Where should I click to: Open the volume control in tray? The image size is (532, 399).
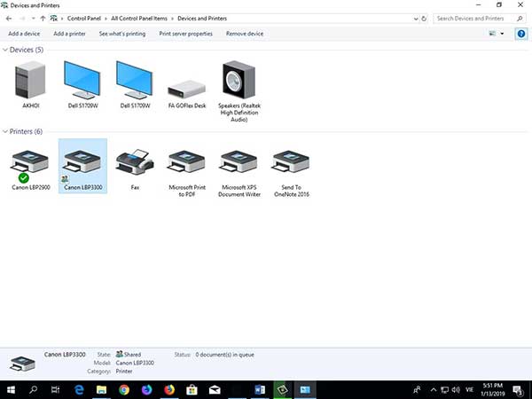pyautogui.click(x=456, y=390)
